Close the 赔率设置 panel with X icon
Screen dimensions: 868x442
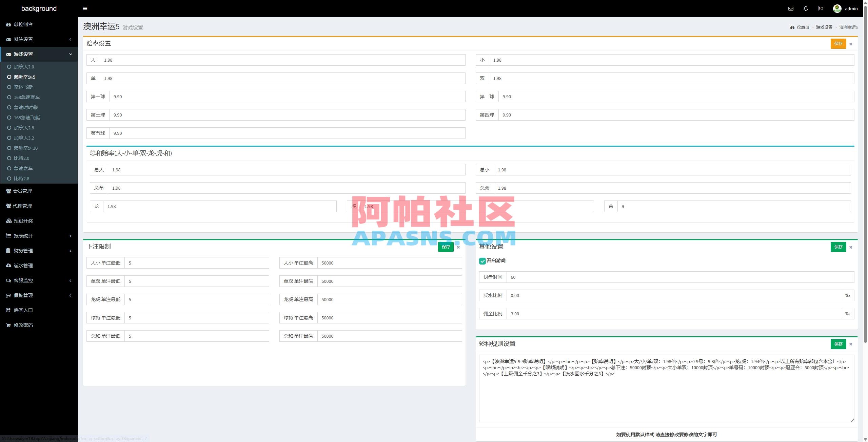[851, 44]
